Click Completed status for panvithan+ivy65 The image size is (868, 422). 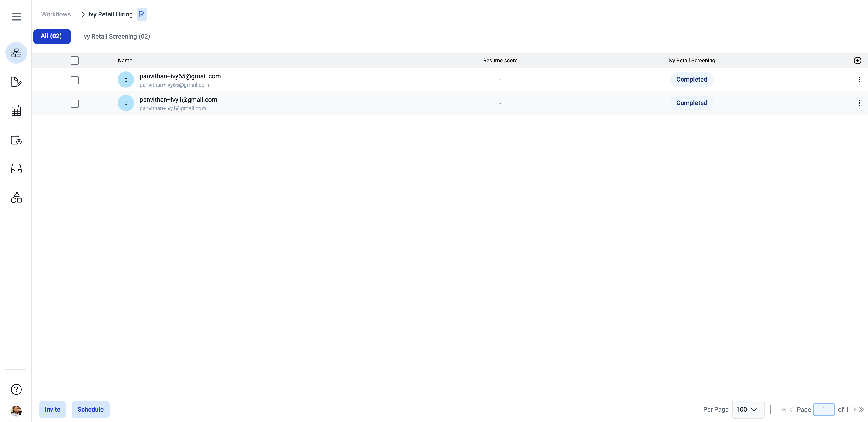point(691,80)
